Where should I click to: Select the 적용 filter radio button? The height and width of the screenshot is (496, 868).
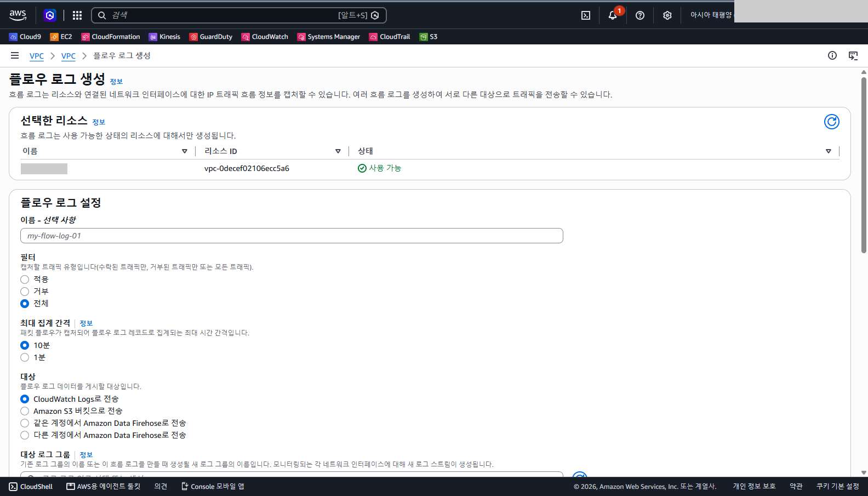coord(25,280)
